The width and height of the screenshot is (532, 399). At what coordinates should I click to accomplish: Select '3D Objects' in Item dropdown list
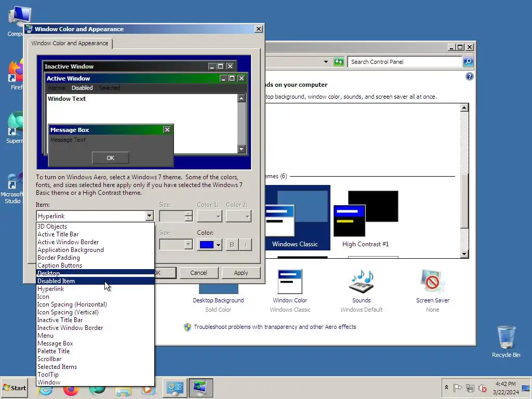96,227
